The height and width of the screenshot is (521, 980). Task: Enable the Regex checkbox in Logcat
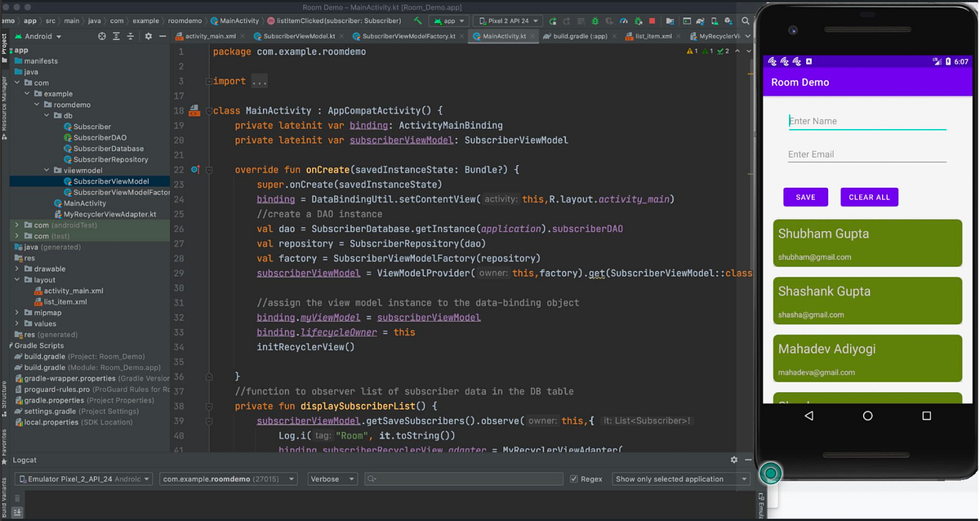[x=572, y=479]
